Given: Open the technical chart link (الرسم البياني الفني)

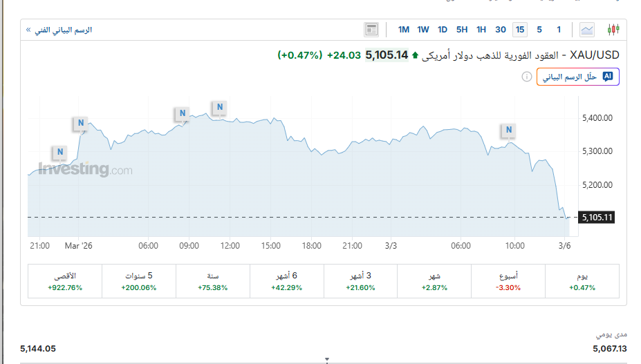Looking at the screenshot, I should pos(59,30).
